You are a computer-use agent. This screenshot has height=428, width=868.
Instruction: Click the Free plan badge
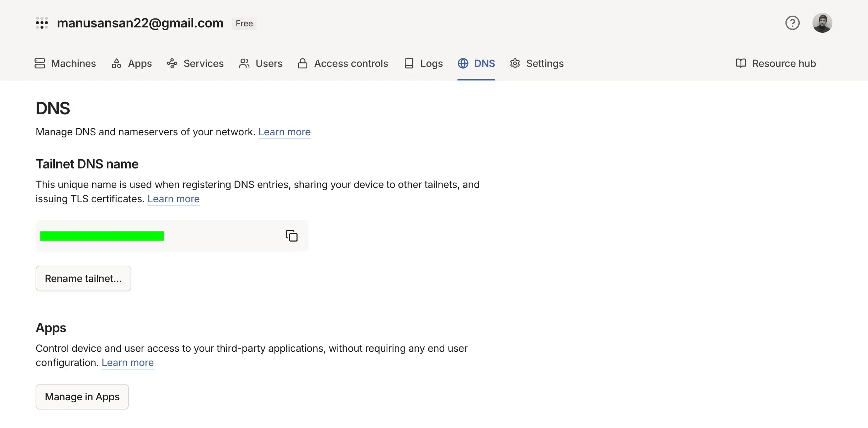click(244, 23)
